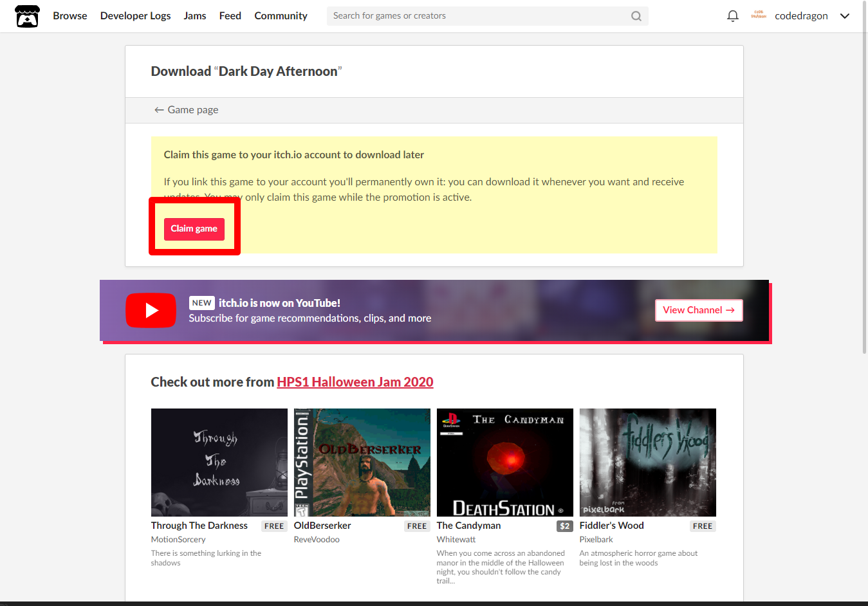Click FREE tag on OldBerserker
The image size is (868, 606).
click(x=417, y=526)
